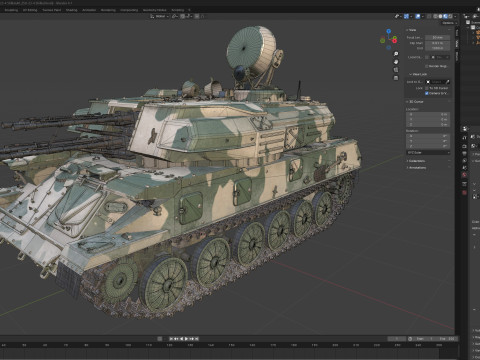Toggle X-ray mode
Image resolution: width=480 pixels, height=360 pixels.
(429, 16)
